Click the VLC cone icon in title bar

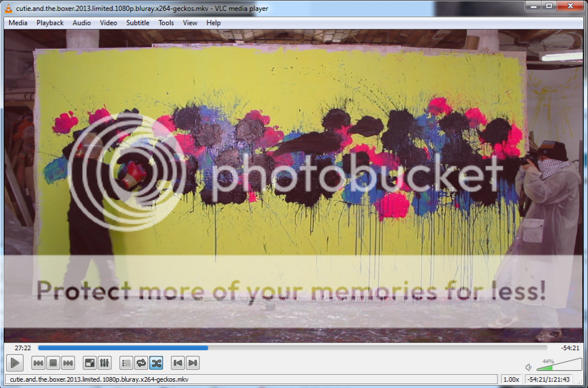(x=8, y=8)
